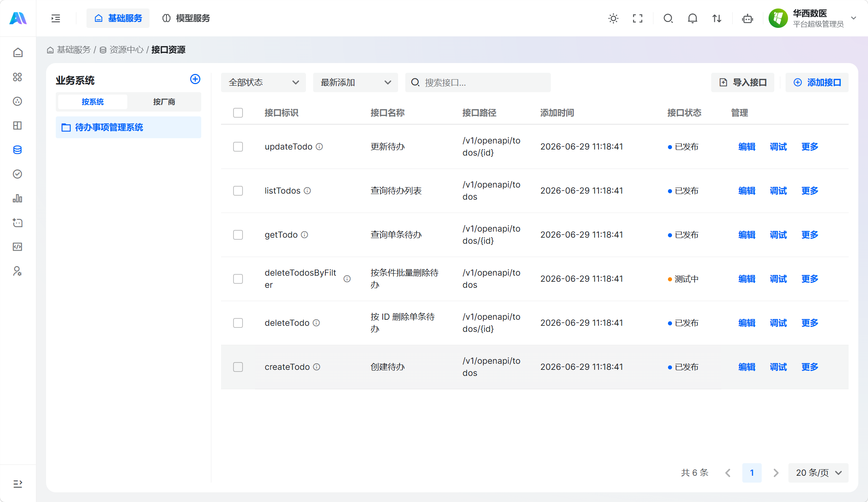Open the robot assistant icon
Screen dimensions: 868x502
(748, 18)
